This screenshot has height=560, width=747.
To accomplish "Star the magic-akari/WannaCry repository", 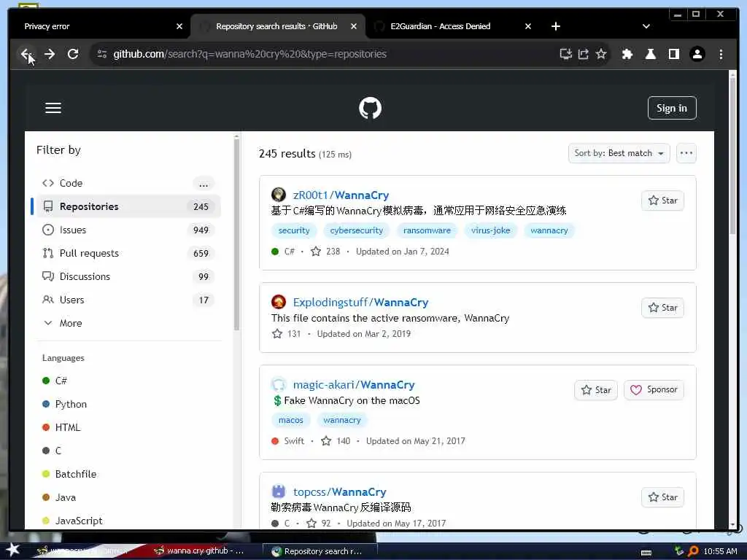I will point(596,390).
